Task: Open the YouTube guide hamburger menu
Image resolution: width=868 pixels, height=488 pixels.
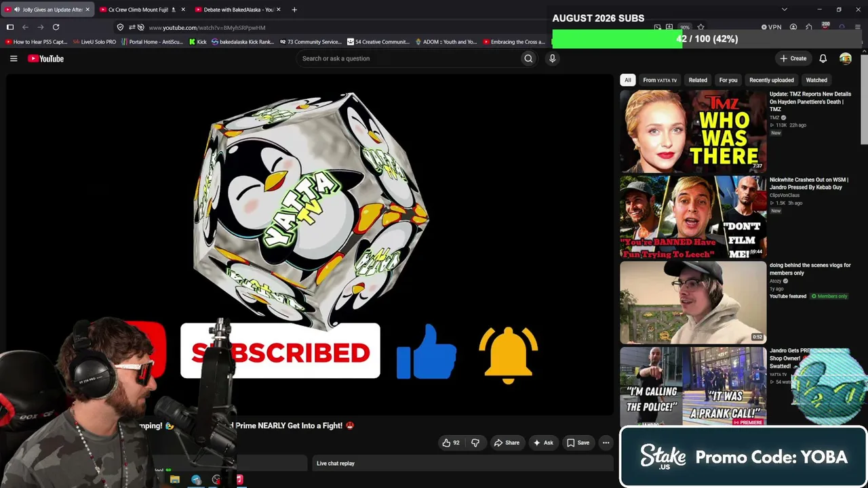Action: (x=14, y=58)
